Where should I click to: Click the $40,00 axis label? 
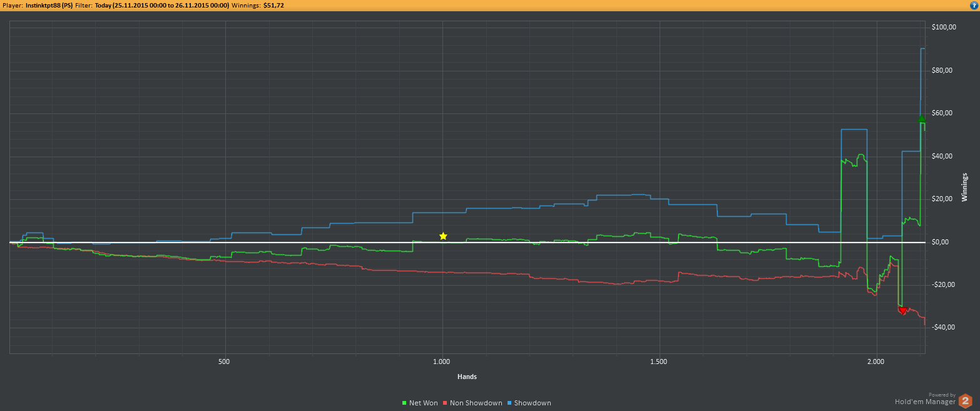942,156
